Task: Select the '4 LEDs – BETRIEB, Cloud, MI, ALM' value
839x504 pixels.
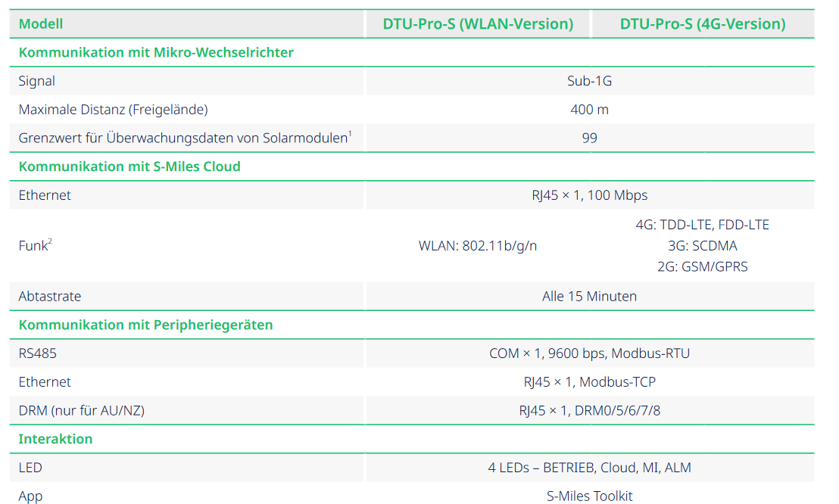Action: 589,468
